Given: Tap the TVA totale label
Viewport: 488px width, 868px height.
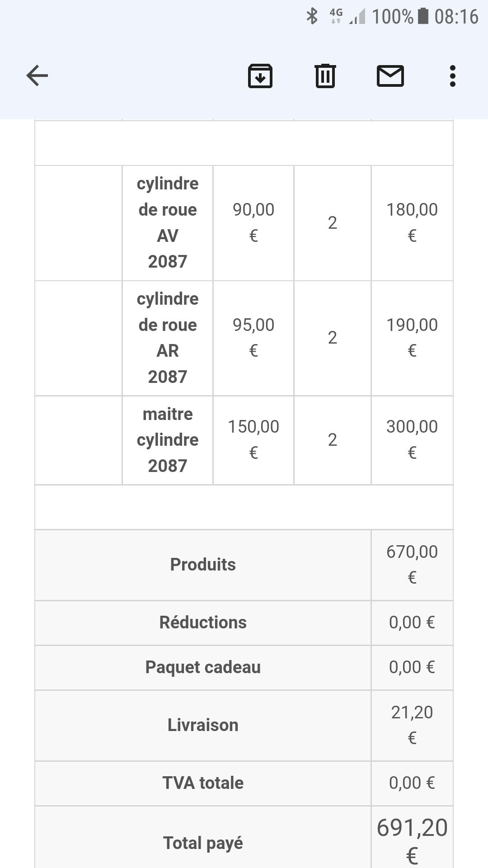Looking at the screenshot, I should (x=203, y=783).
